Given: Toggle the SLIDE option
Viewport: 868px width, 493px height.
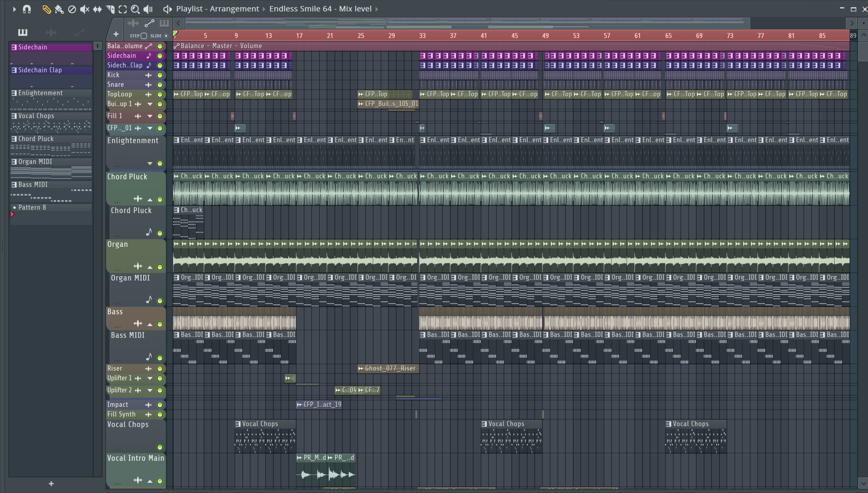Looking at the screenshot, I should click(166, 36).
